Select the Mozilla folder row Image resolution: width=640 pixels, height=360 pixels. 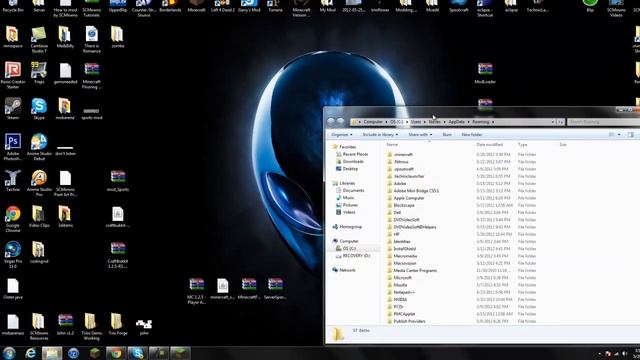coord(461,285)
